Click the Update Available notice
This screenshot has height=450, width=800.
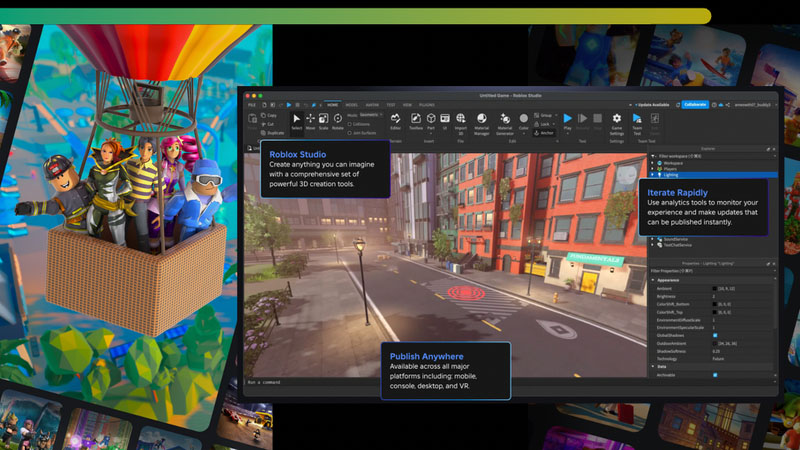(651, 105)
